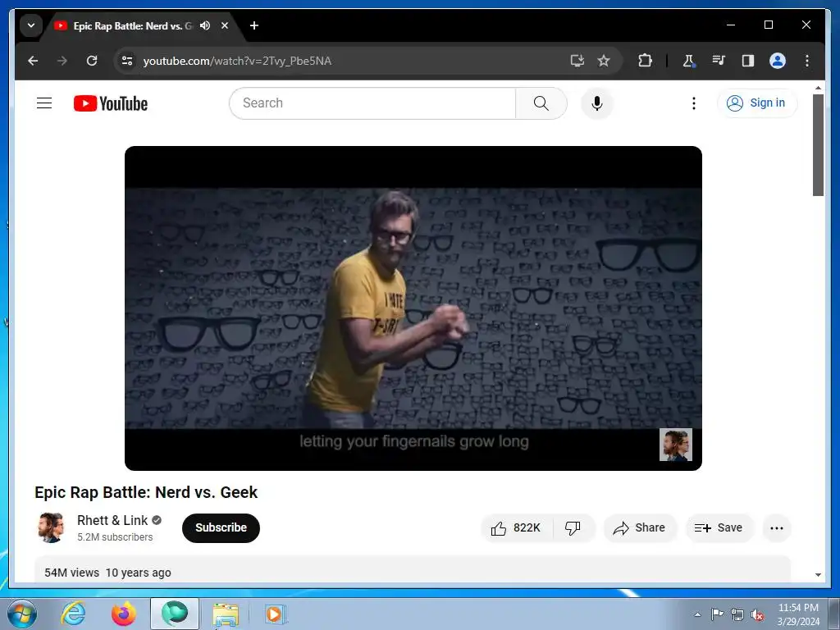
Task: Open Chrome Labs flask icon
Action: click(x=689, y=61)
